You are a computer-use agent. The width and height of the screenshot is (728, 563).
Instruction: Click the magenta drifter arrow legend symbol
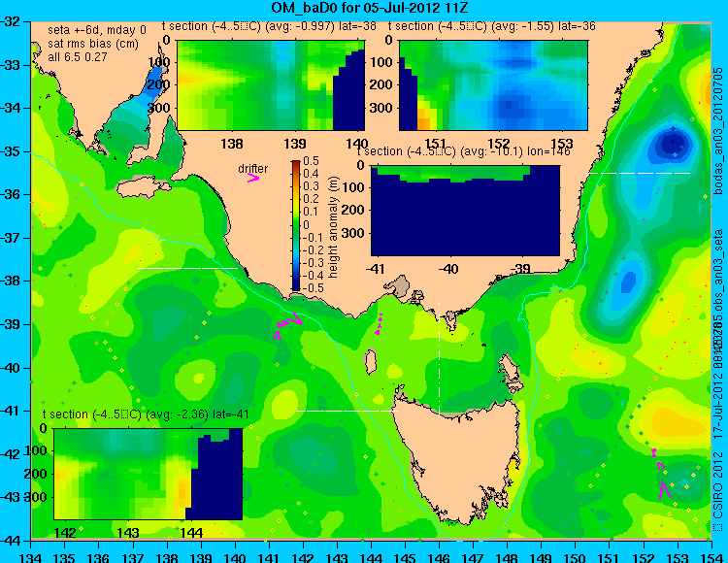253,178
